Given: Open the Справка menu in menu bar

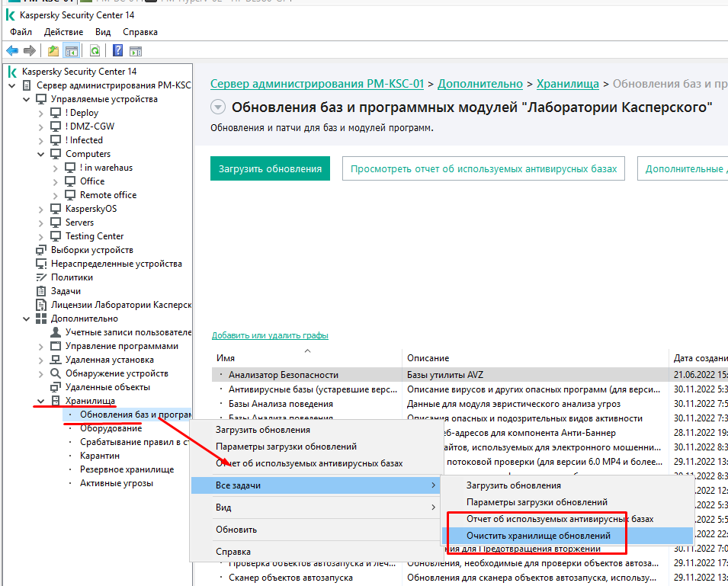Looking at the screenshot, I should point(140,32).
